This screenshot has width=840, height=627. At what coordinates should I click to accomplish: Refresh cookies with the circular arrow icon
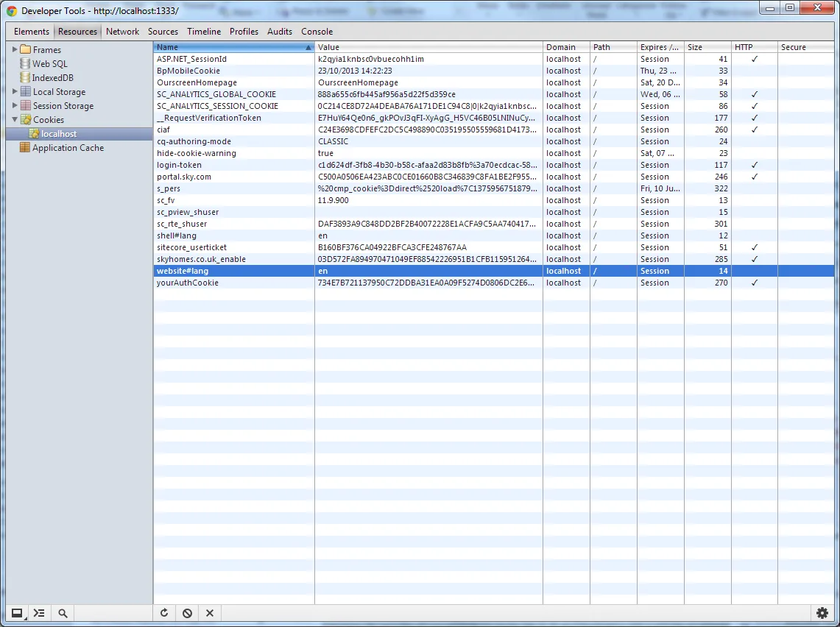163,612
